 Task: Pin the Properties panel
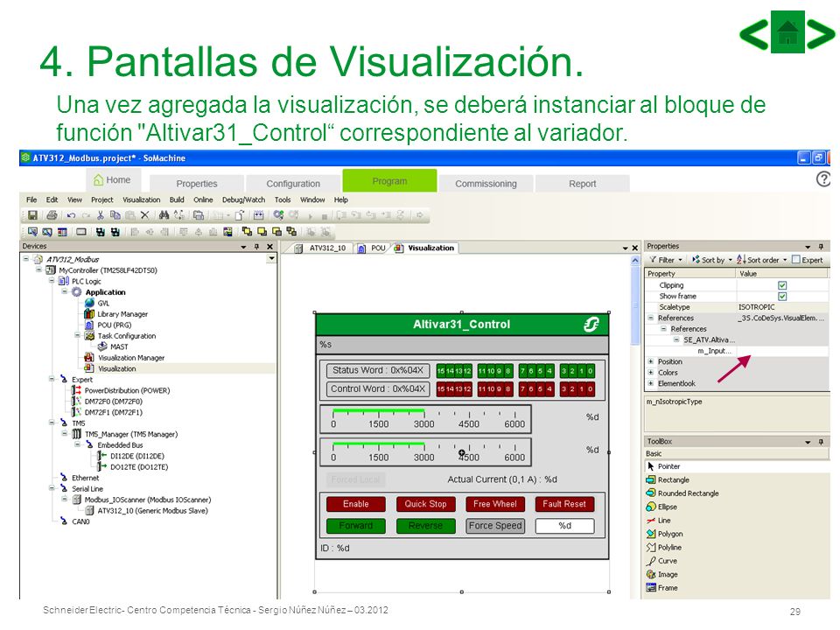coord(821,247)
